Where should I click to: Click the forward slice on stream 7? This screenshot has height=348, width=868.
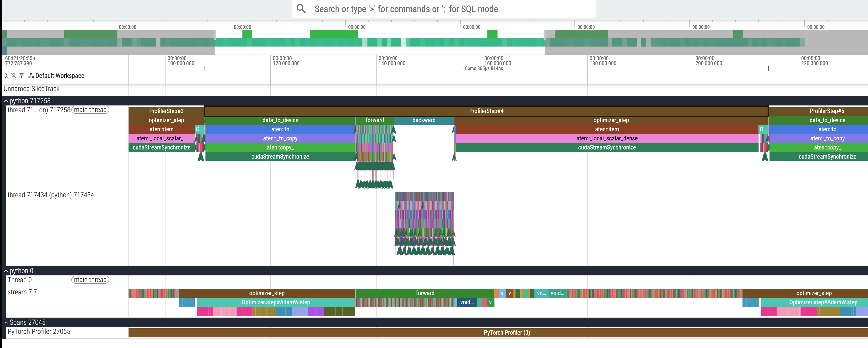(x=425, y=293)
